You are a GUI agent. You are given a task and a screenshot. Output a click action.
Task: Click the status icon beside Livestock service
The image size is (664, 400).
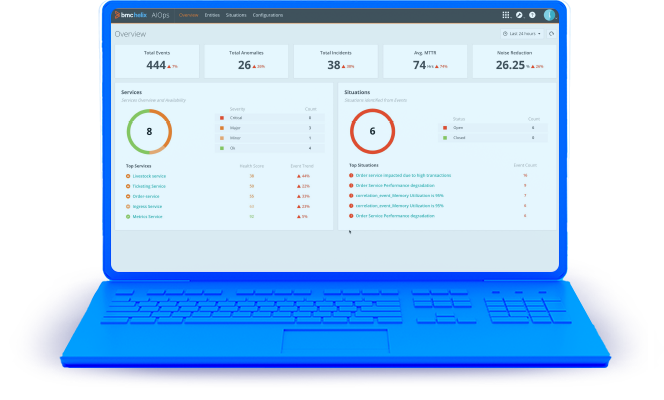128,175
